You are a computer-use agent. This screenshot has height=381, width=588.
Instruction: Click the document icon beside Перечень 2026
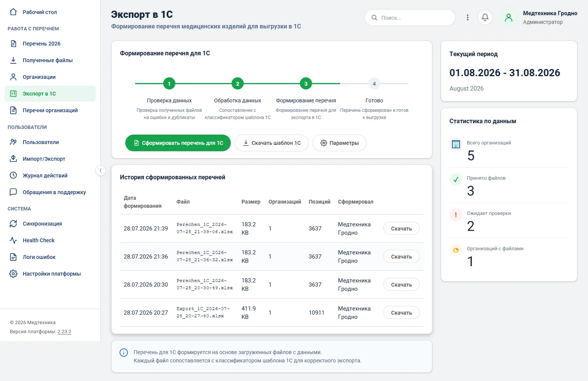(x=13, y=44)
